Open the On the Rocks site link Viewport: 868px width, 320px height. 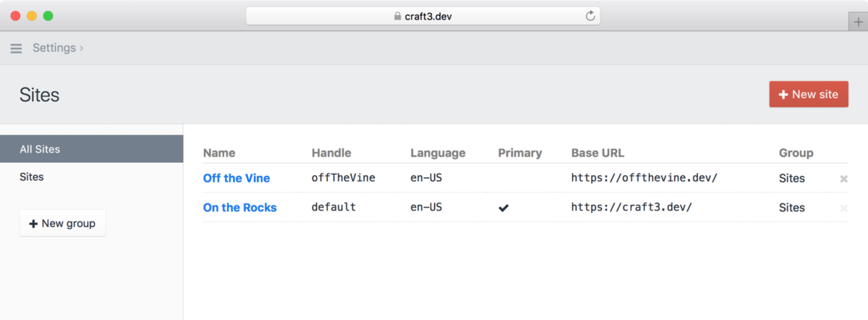click(x=239, y=208)
